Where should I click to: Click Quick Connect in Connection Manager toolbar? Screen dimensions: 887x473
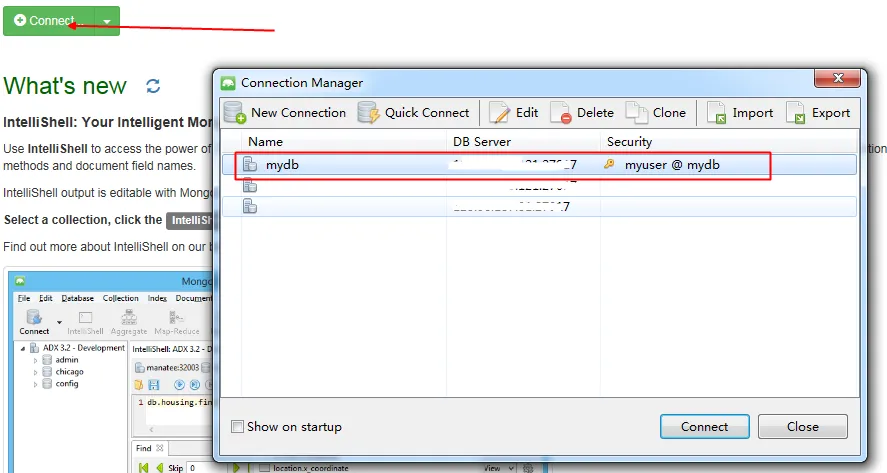[414, 113]
